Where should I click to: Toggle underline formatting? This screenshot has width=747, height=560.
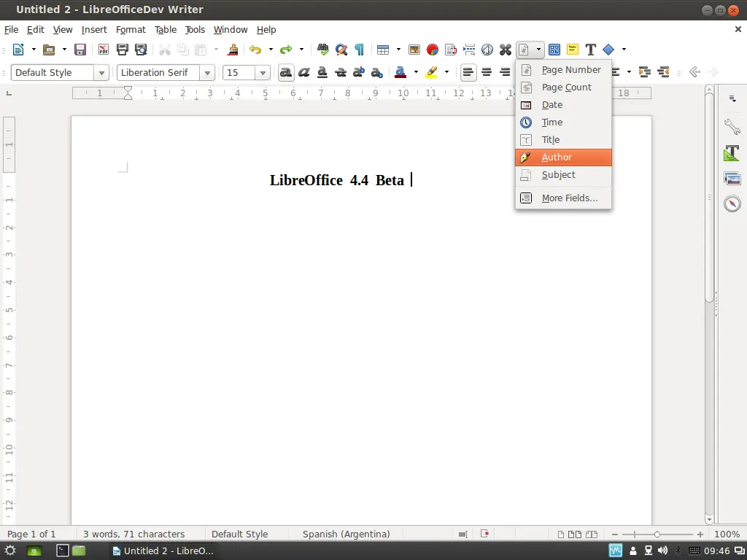(x=322, y=72)
